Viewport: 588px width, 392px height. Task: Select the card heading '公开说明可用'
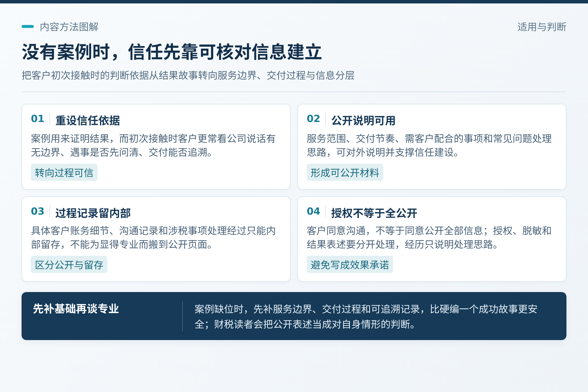[363, 121]
